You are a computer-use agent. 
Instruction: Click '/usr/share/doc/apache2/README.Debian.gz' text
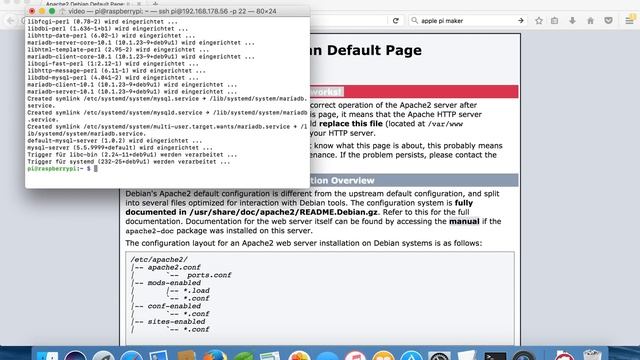pyautogui.click(x=283, y=212)
